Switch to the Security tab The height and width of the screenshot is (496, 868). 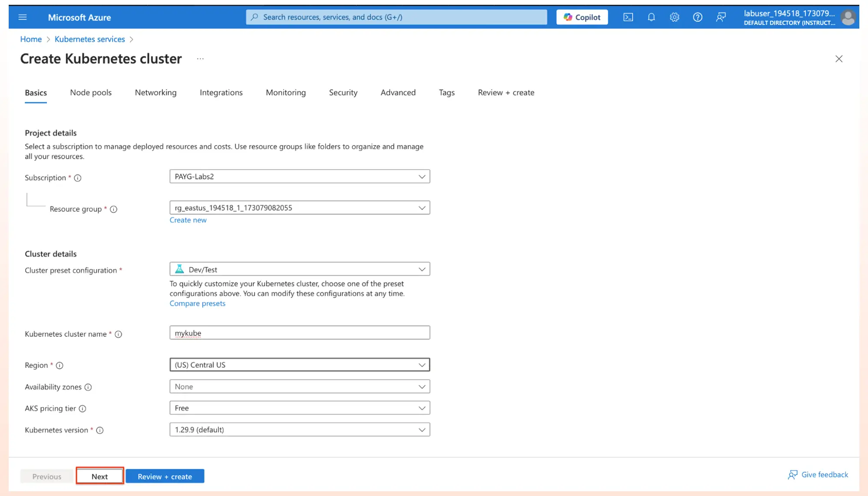click(343, 92)
